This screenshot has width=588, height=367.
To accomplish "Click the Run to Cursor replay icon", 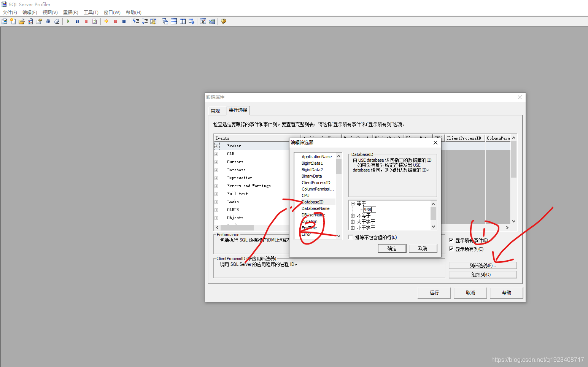I will (145, 21).
